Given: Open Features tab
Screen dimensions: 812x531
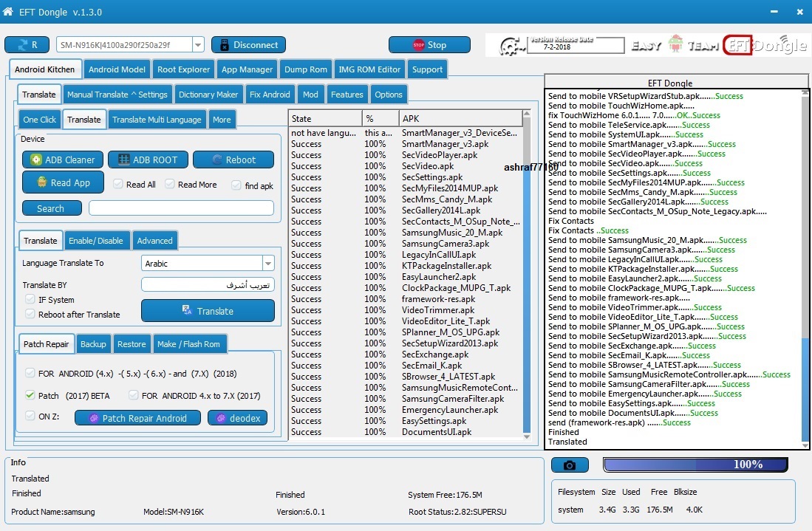Looking at the screenshot, I should pos(347,95).
